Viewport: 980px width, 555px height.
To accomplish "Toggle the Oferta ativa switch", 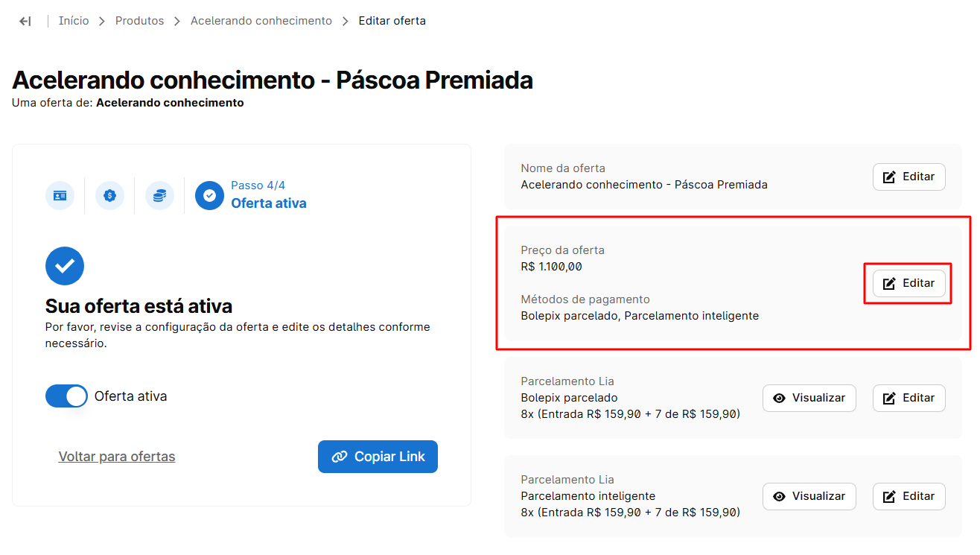I will coord(67,396).
